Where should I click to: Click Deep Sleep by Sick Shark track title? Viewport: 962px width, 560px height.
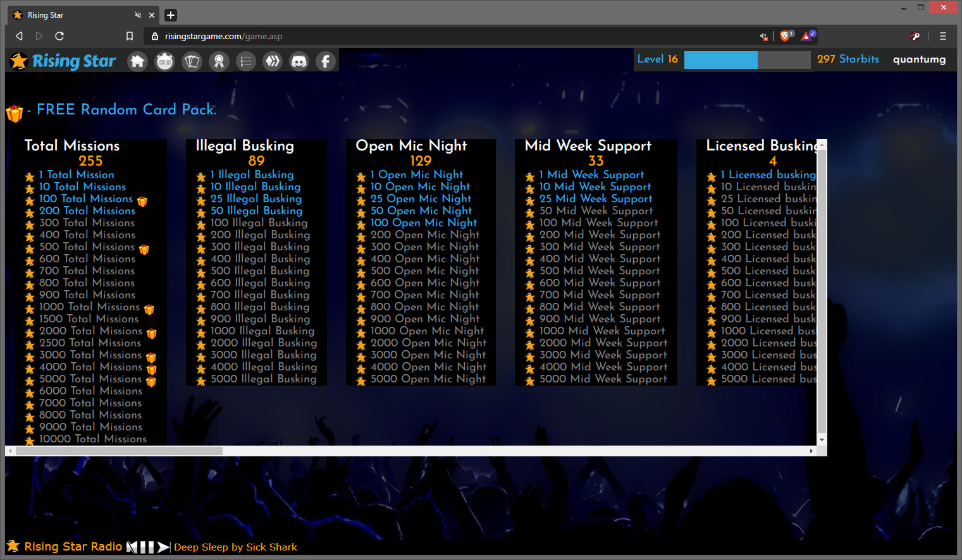235,547
